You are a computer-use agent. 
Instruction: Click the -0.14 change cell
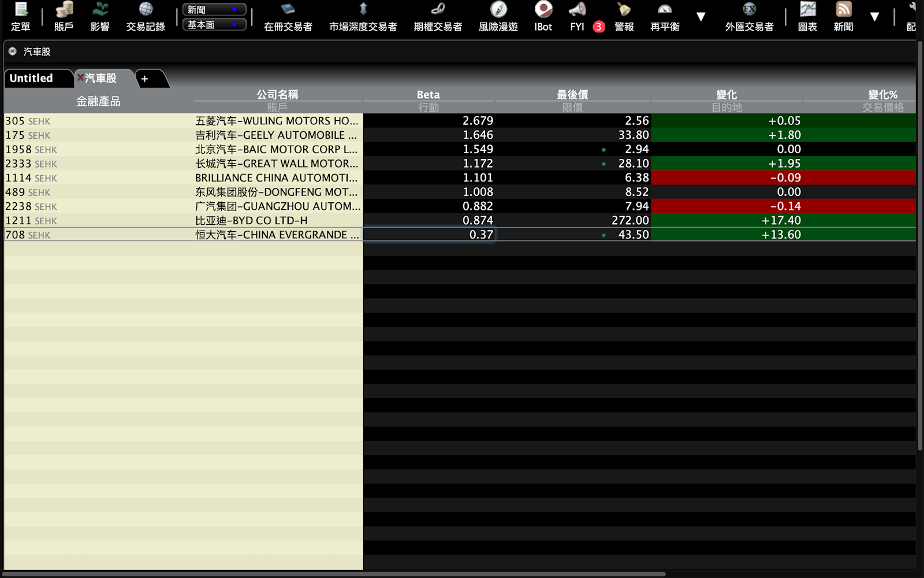726,206
